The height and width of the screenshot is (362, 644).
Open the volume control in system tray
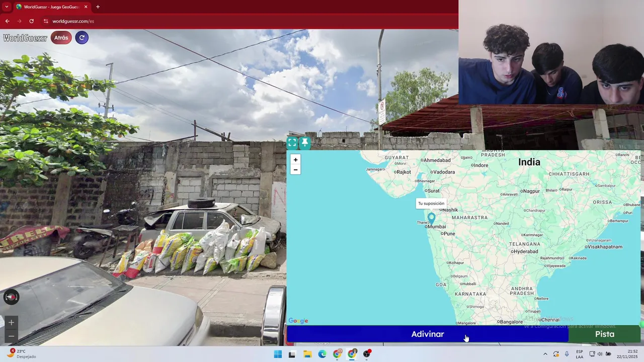tap(600, 354)
